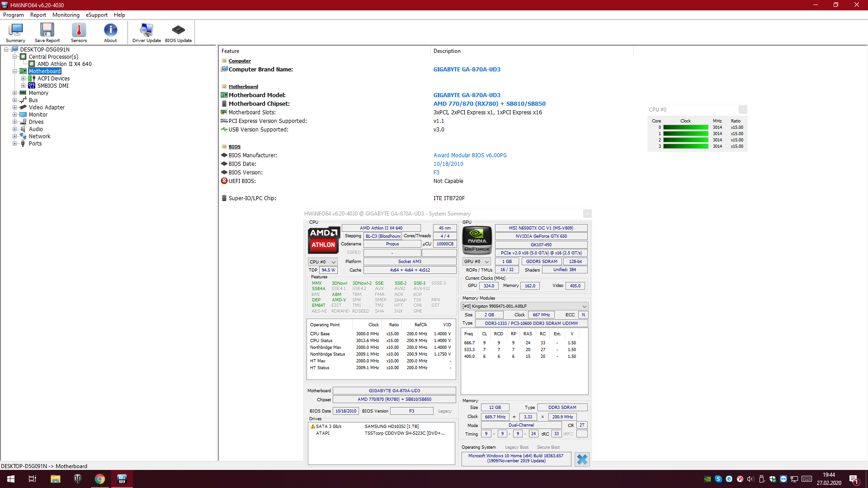The height and width of the screenshot is (488, 868).
Task: Click the USB Version Supported row
Action: 332,130
